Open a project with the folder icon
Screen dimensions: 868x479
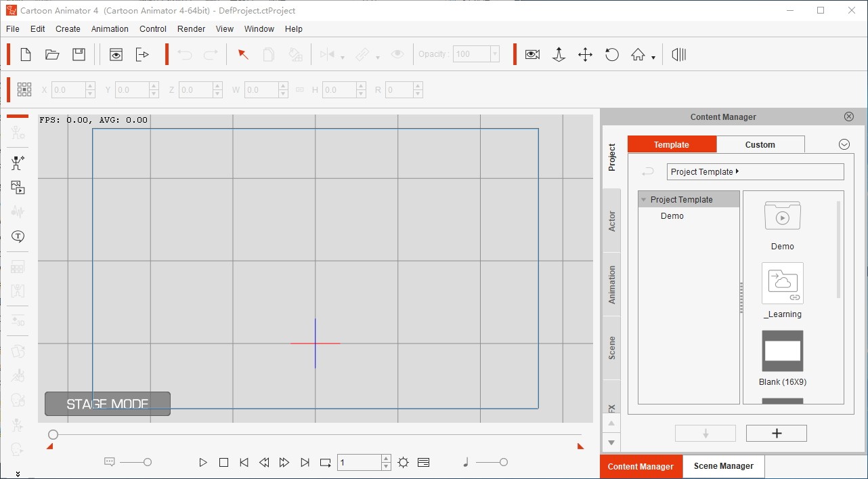click(52, 55)
